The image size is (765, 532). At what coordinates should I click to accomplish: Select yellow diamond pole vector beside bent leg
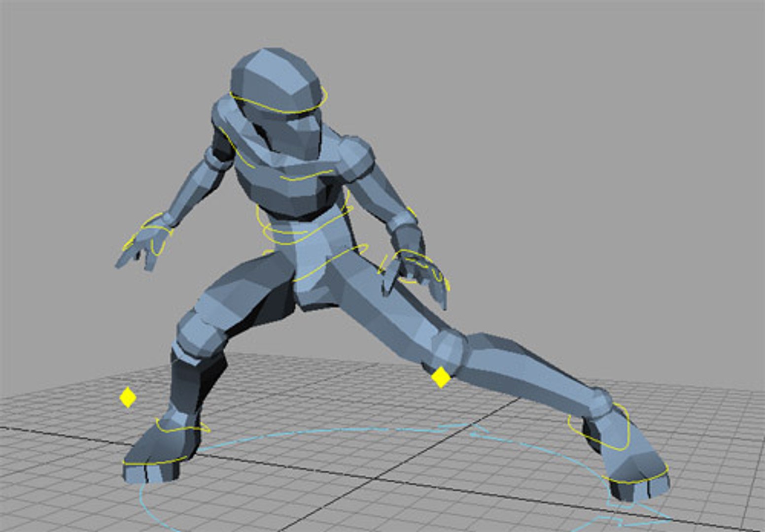[x=128, y=397]
